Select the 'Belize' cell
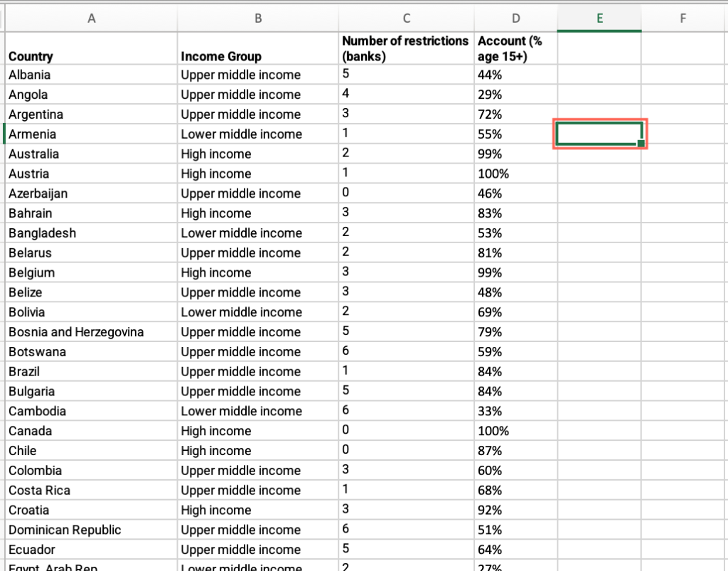Screen dimensions: 728x571 coord(91,292)
